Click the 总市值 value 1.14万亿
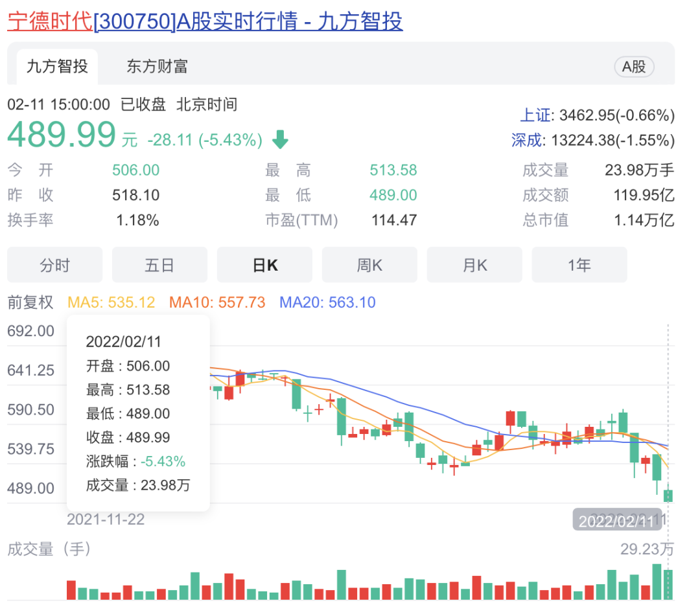This screenshot has height=614, width=700. [644, 220]
